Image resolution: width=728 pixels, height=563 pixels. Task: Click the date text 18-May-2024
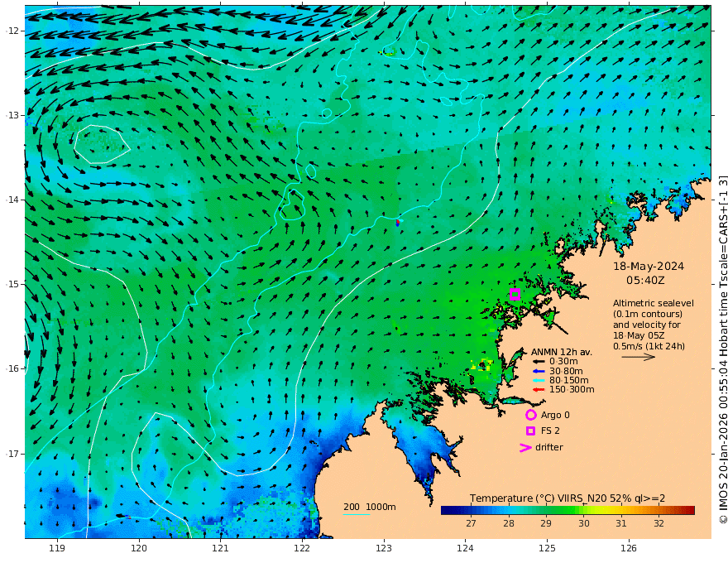point(649,266)
